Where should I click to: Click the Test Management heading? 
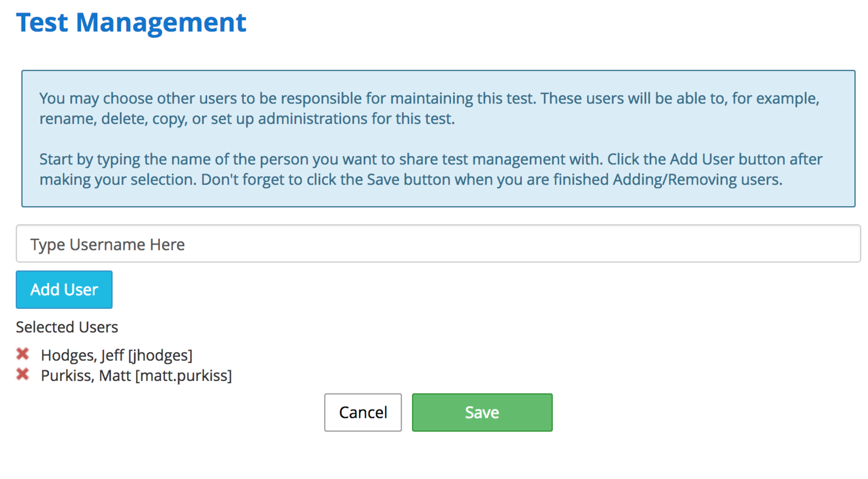point(131,22)
